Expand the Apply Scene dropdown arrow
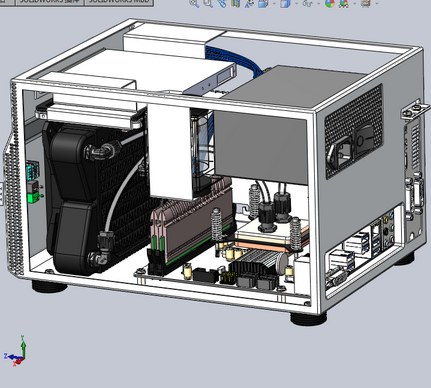 [355, 4]
